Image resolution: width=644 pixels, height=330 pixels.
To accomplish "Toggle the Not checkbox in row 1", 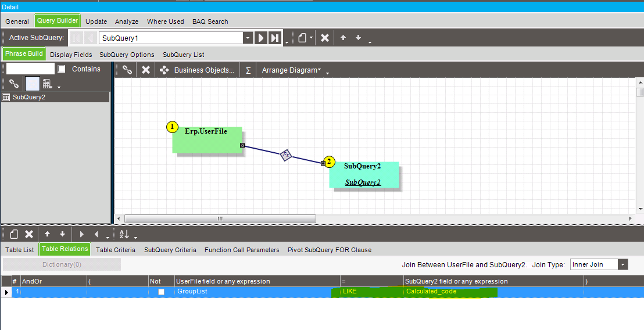I will tap(162, 292).
